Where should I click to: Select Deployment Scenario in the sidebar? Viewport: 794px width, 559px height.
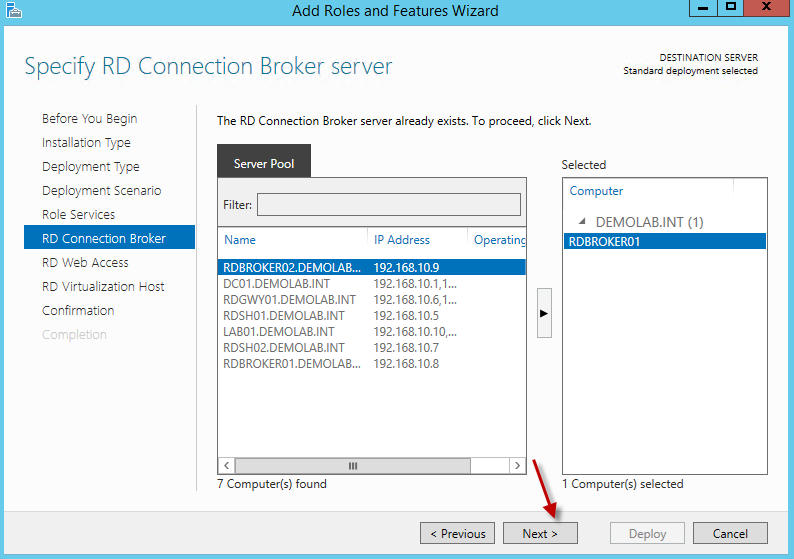click(x=101, y=190)
